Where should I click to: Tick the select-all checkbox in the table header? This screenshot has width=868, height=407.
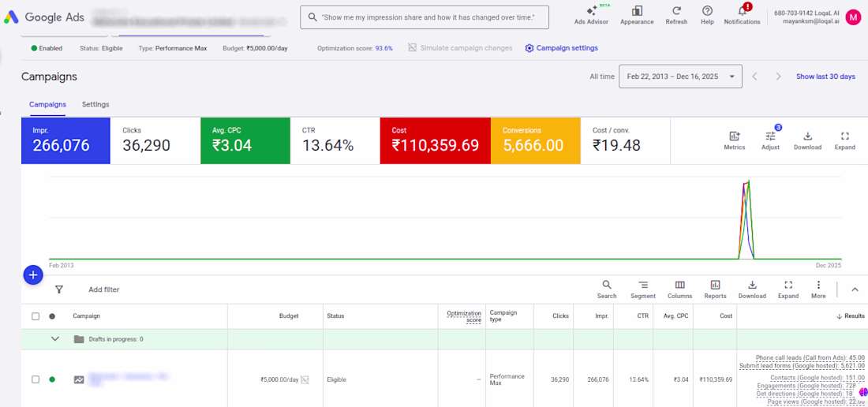point(36,316)
